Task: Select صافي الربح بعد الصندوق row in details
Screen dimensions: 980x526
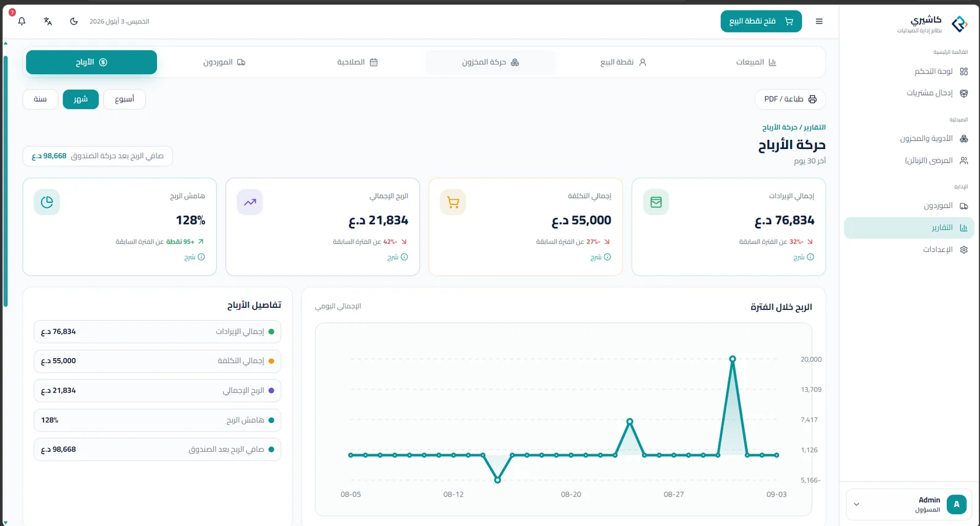Action: click(157, 449)
